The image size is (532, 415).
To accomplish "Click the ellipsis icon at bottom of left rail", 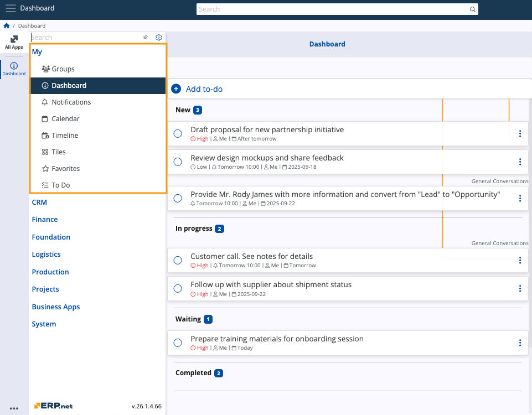I will (14, 408).
